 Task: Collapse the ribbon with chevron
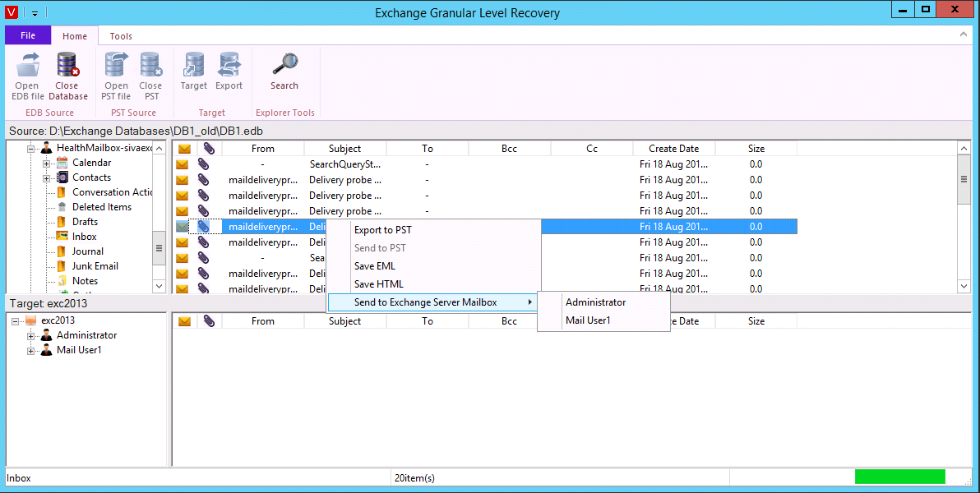963,35
